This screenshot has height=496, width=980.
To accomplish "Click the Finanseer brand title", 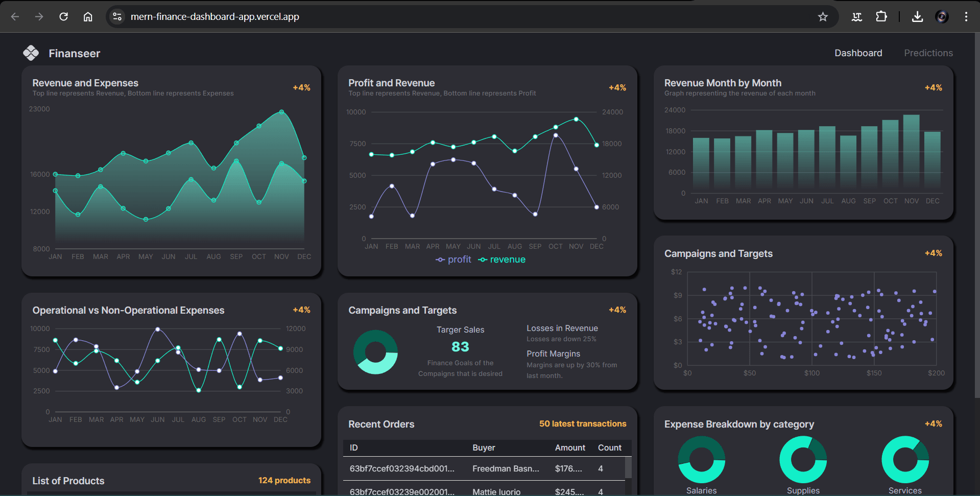I will click(75, 53).
